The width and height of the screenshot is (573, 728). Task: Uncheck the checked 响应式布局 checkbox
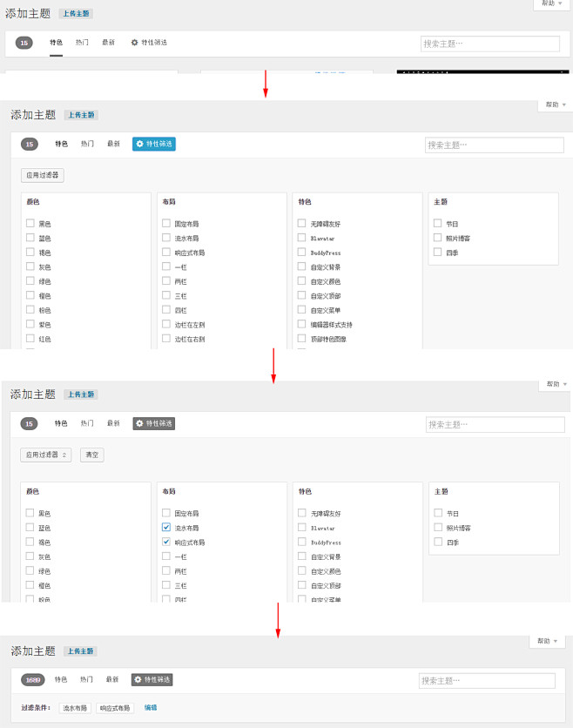166,542
